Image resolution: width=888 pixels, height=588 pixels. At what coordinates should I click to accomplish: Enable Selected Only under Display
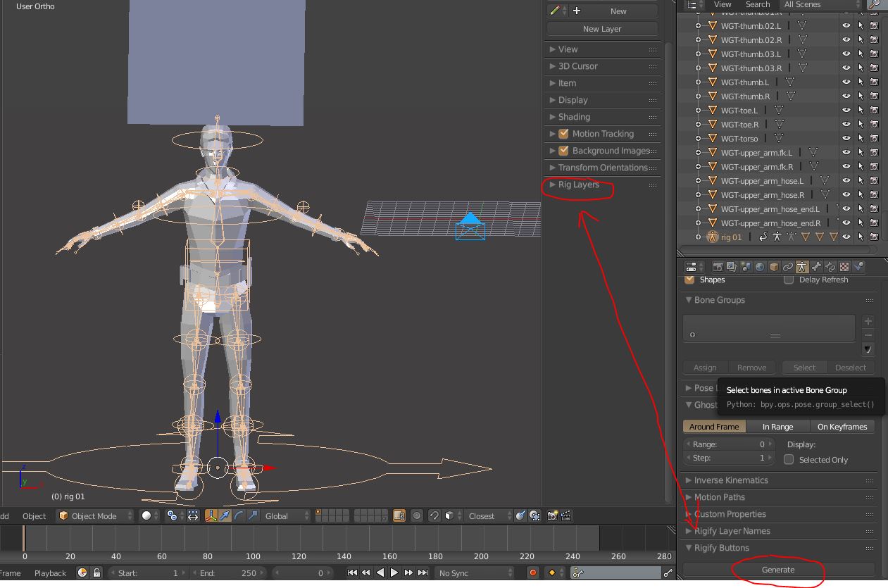pos(789,459)
